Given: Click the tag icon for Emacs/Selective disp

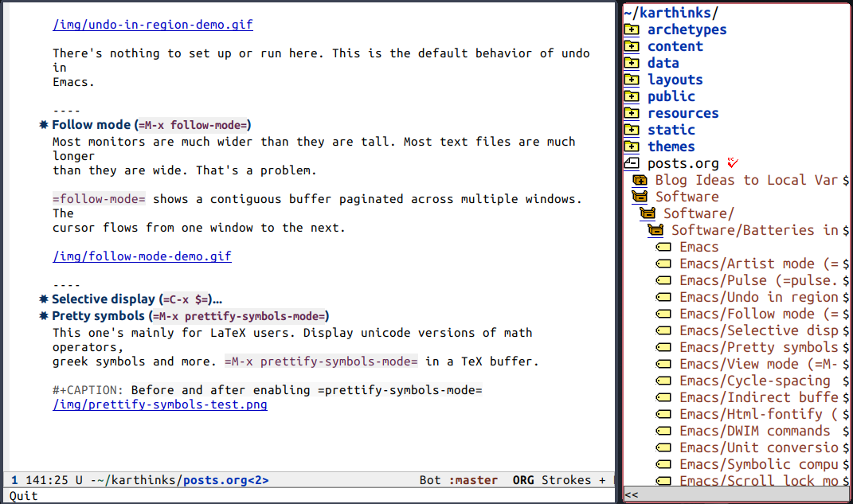Looking at the screenshot, I should [663, 331].
